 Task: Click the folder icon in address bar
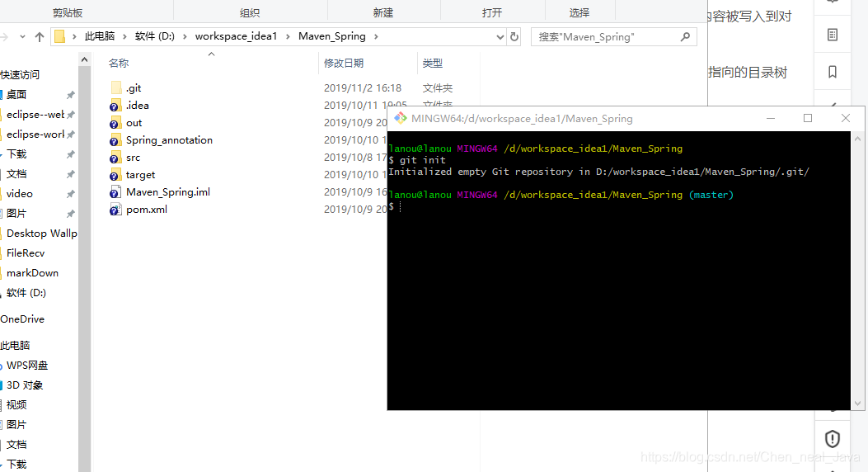[x=60, y=36]
